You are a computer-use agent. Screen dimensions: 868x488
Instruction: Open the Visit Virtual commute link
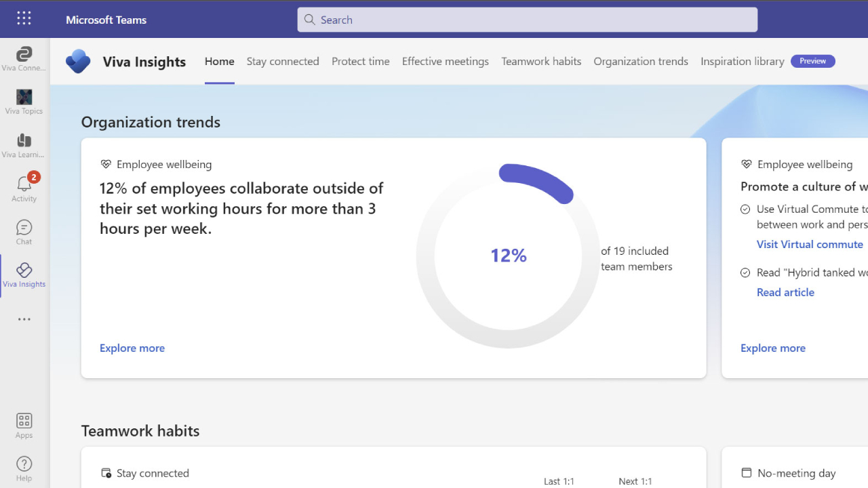(x=810, y=244)
